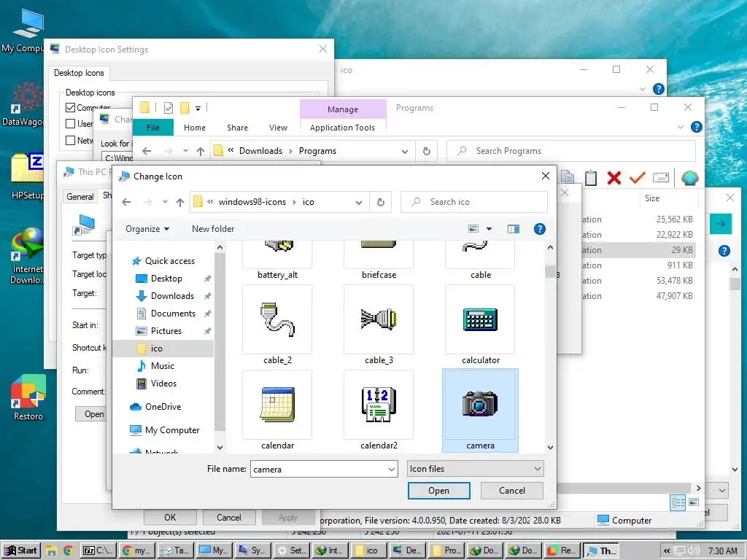Select General tab in properties window

pos(80,197)
